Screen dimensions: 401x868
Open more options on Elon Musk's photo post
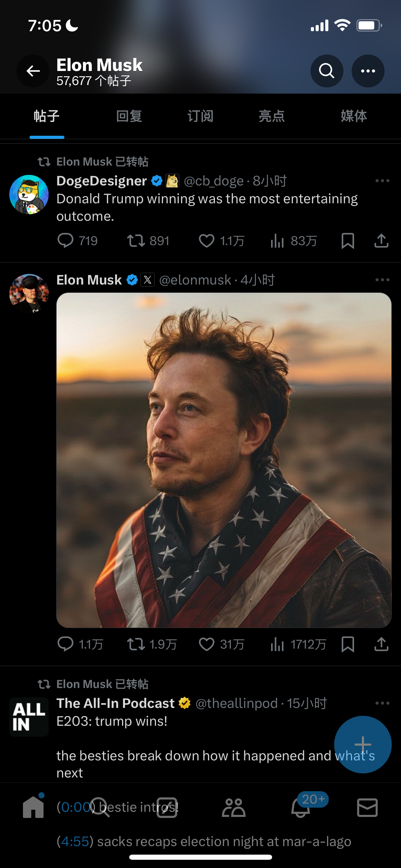[382, 280]
